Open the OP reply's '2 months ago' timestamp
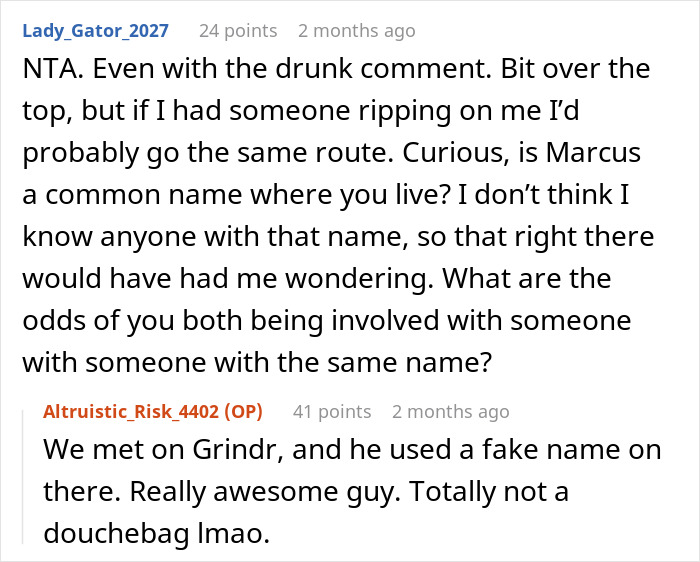This screenshot has width=700, height=562. 450,411
